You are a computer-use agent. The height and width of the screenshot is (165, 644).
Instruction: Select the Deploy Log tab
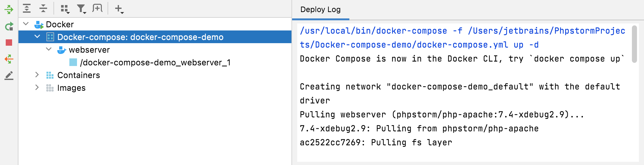pyautogui.click(x=320, y=10)
